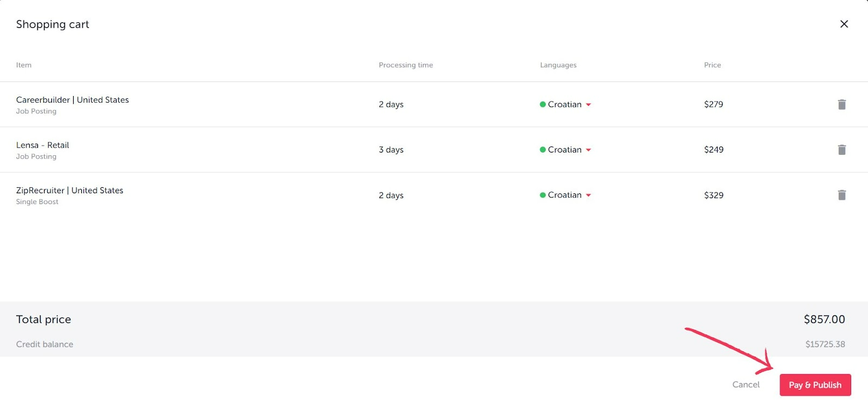868x411 pixels.
Task: Click the Languages column header
Action: tap(558, 65)
